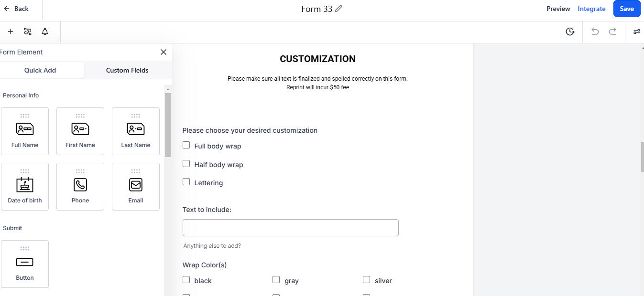The image size is (644, 296).
Task: Open the settings sliders icon
Action: coord(637,32)
